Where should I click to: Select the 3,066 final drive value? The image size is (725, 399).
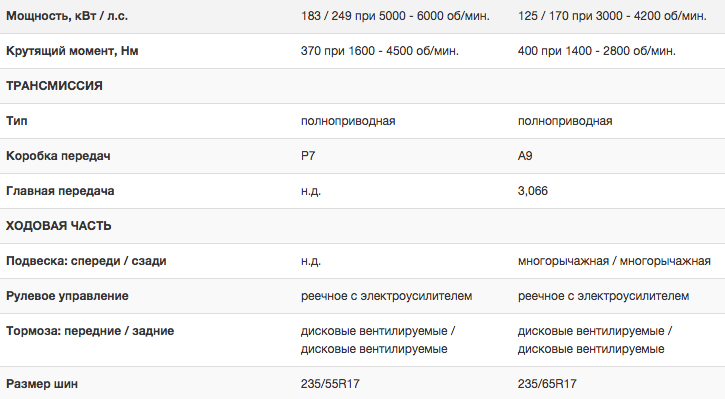tap(533, 191)
